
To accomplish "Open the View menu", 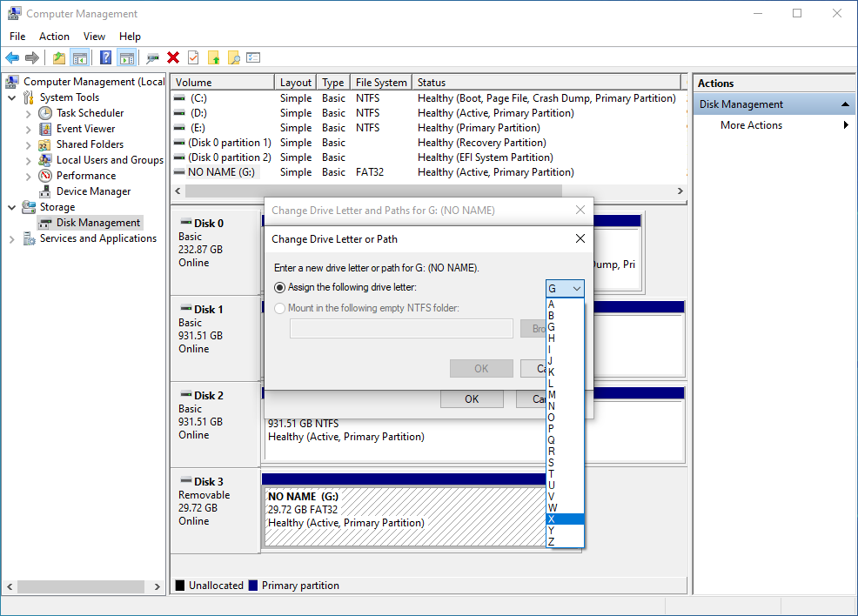I will click(x=94, y=37).
